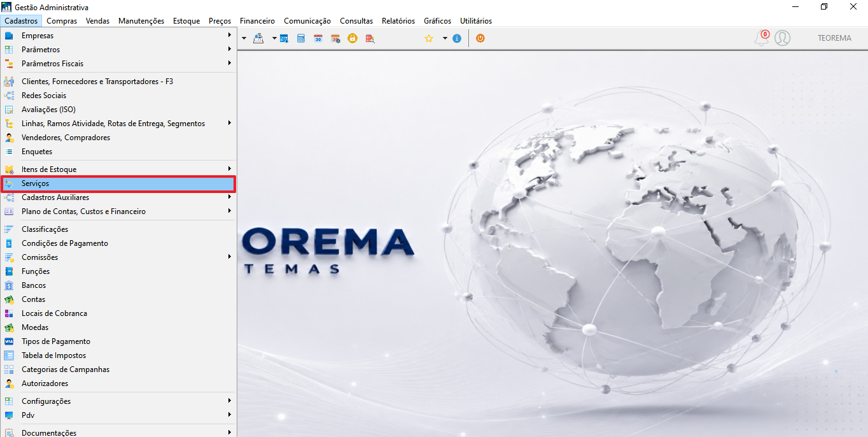Image resolution: width=868 pixels, height=437 pixels.
Task: Click the user profile avatar icon
Action: click(x=783, y=38)
